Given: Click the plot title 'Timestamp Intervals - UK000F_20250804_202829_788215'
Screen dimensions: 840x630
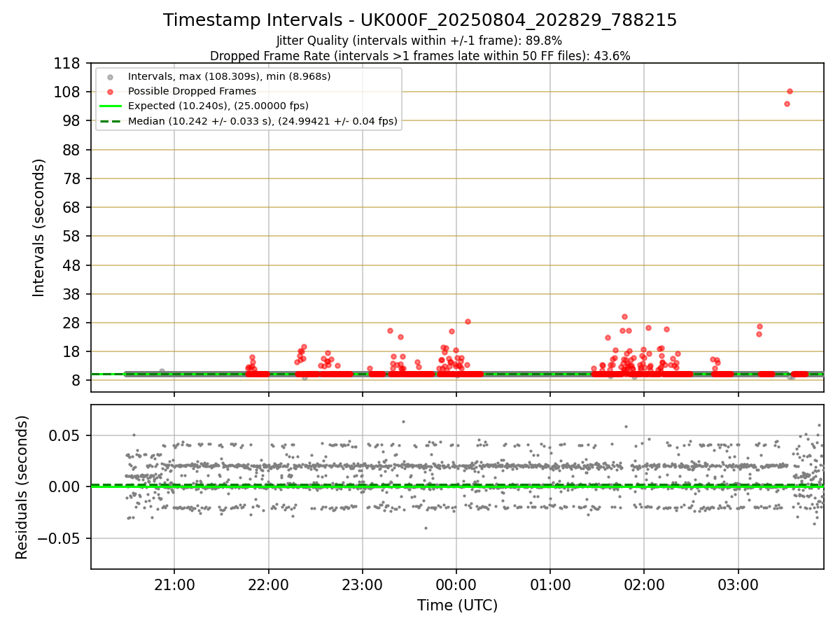Looking at the screenshot, I should 420,20.
